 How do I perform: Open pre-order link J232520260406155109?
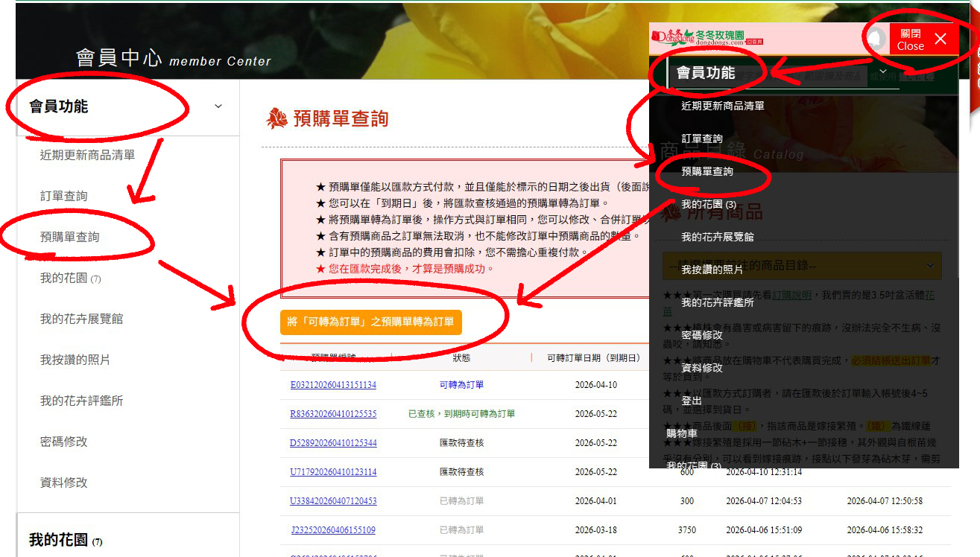tap(333, 530)
